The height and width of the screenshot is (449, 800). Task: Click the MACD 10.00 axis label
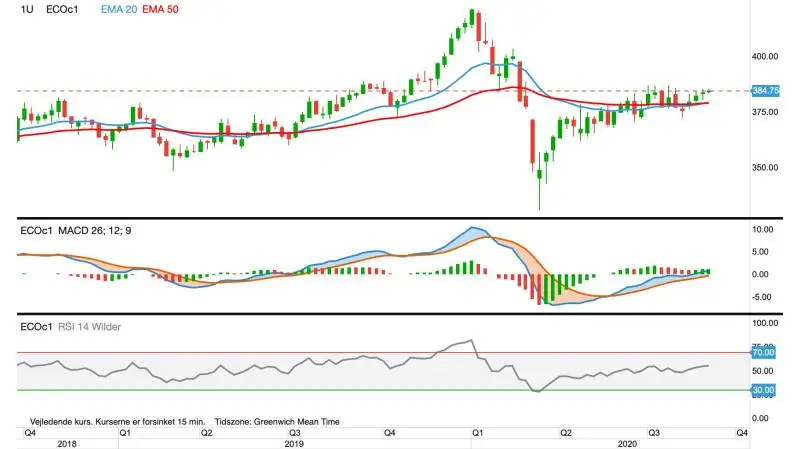763,230
